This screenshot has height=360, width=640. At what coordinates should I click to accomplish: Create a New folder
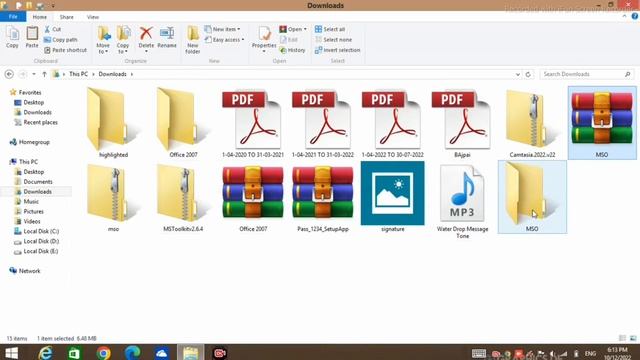(193, 40)
